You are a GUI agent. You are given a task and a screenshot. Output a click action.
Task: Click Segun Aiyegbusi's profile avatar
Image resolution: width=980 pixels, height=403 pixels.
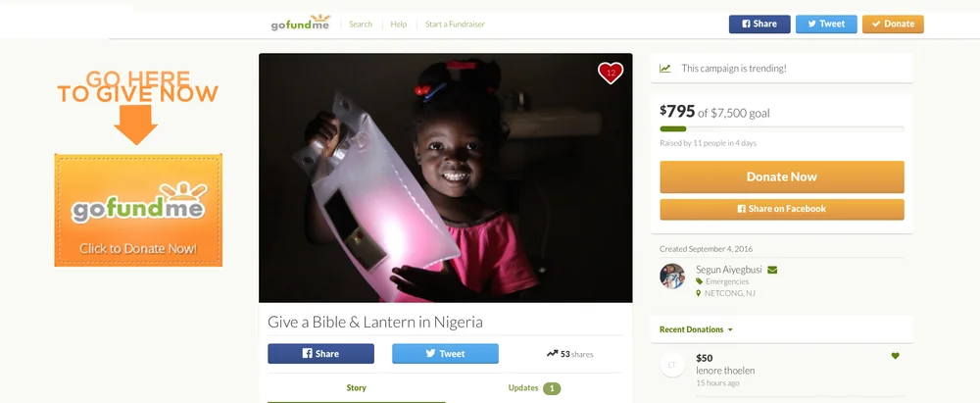point(672,276)
